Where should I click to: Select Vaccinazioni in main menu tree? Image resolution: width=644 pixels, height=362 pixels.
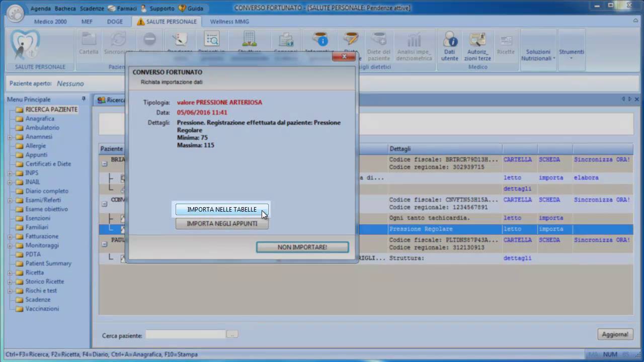[42, 309]
